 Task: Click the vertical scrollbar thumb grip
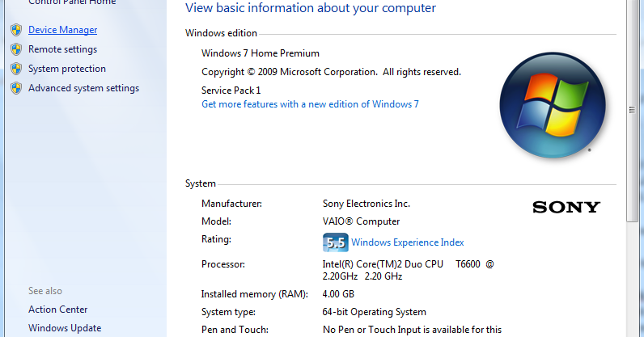(x=632, y=110)
